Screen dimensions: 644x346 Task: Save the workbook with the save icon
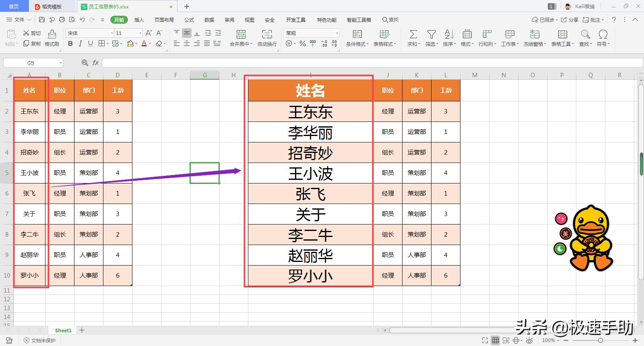pyautogui.click(x=42, y=20)
